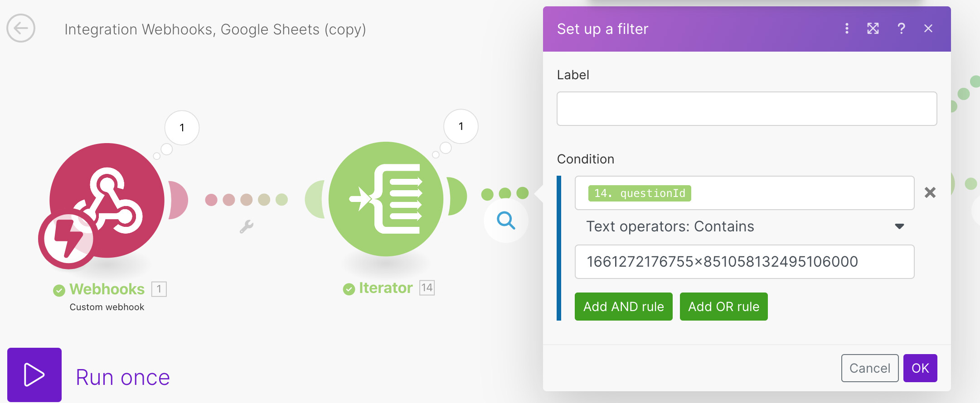
Task: Cancel the filter setup
Action: coord(869,368)
